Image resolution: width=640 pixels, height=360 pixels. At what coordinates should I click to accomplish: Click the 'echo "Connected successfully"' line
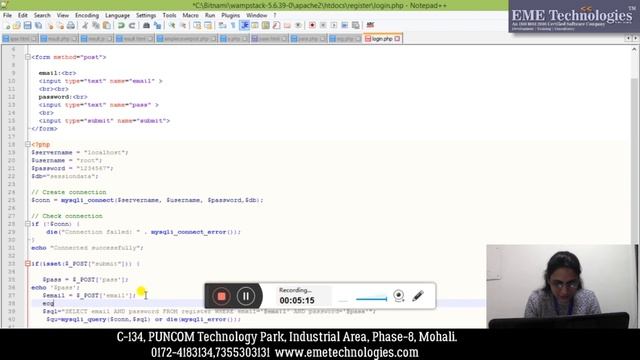87,248
